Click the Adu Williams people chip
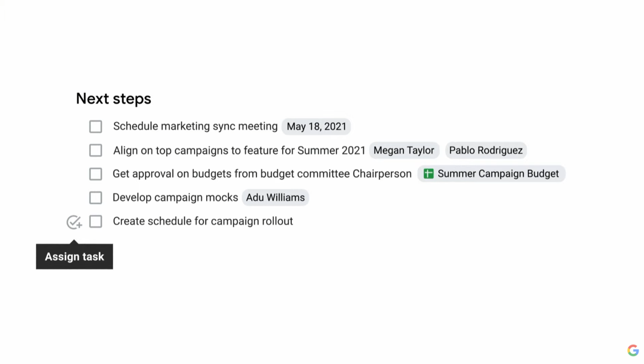The width and height of the screenshot is (644, 364). point(275,198)
